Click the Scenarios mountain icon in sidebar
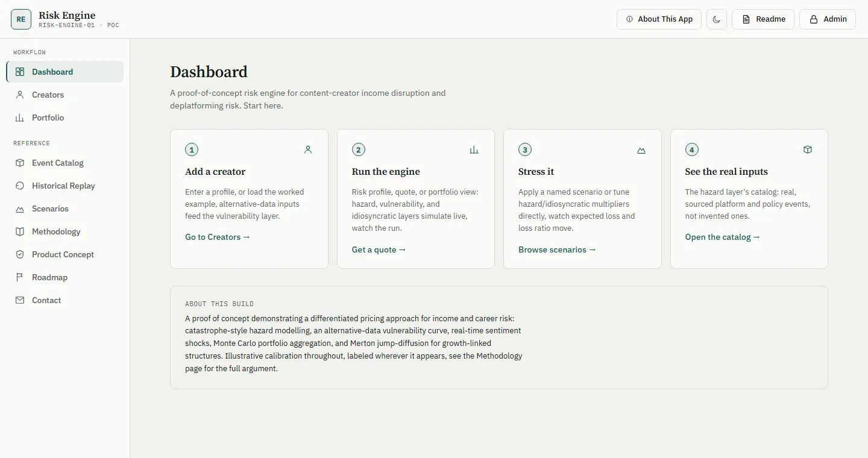Image resolution: width=868 pixels, height=458 pixels. click(20, 209)
